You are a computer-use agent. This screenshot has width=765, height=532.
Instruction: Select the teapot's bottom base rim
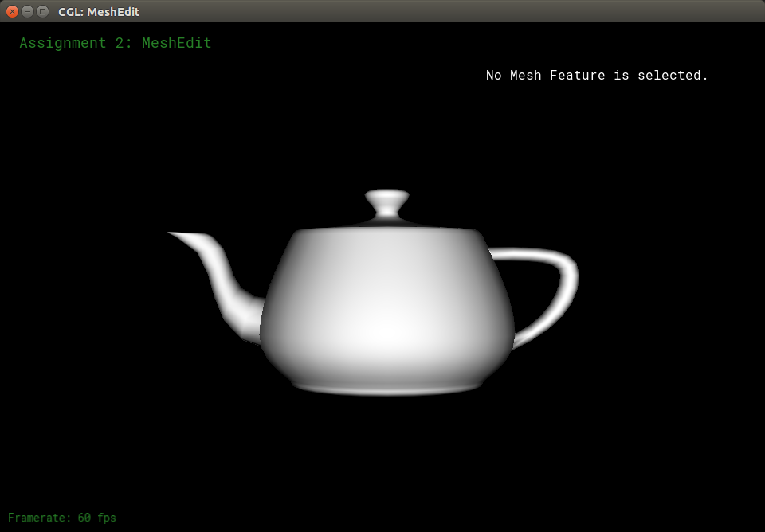[387, 388]
